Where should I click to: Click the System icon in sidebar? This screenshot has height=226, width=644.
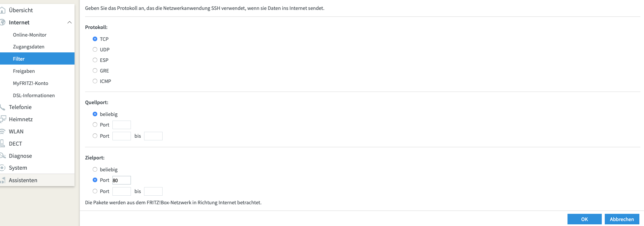3,168
